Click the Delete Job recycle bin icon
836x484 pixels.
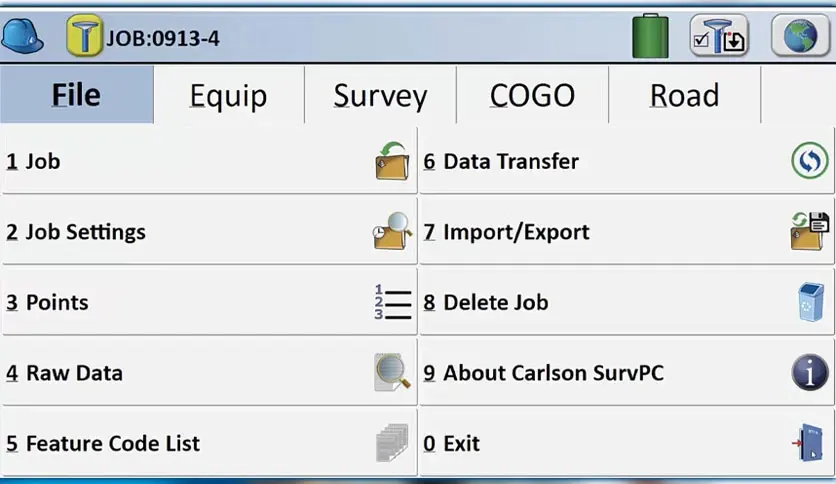[810, 302]
